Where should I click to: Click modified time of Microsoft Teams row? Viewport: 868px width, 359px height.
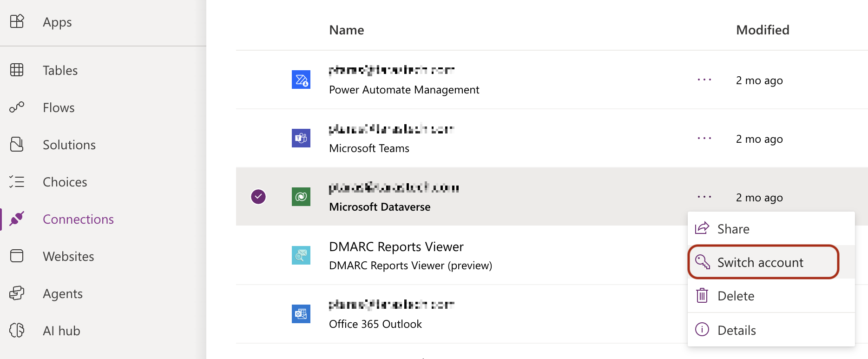tap(759, 139)
